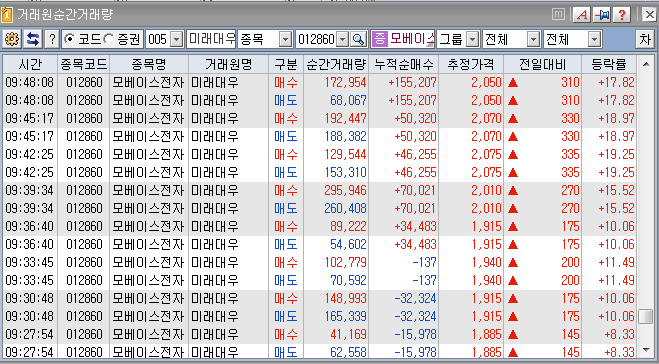Image resolution: width=659 pixels, height=364 pixels.
Task: Click the scrollbar down arrow
Action: [646, 350]
